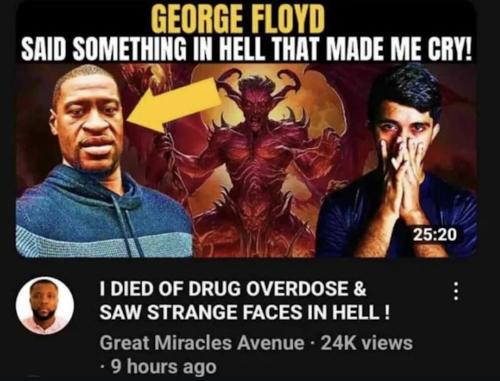Click "SAID SOMETHING IN HELL" thumbnail caption

click(x=145, y=49)
